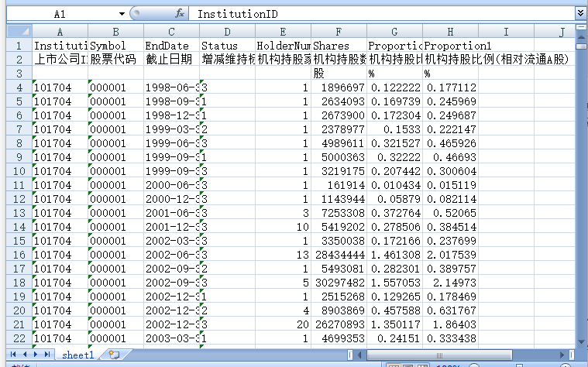
Task: Click the Shares value 30297482
Action: [339, 283]
